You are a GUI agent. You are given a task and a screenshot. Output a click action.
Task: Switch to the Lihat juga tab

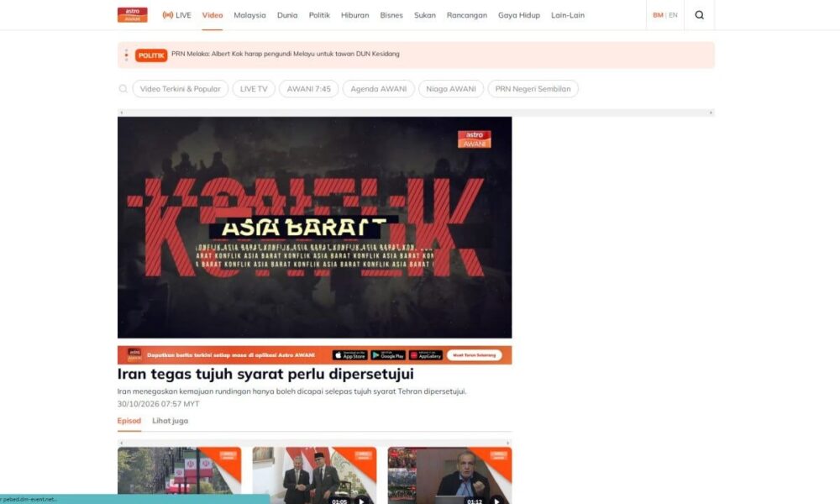[x=170, y=421]
